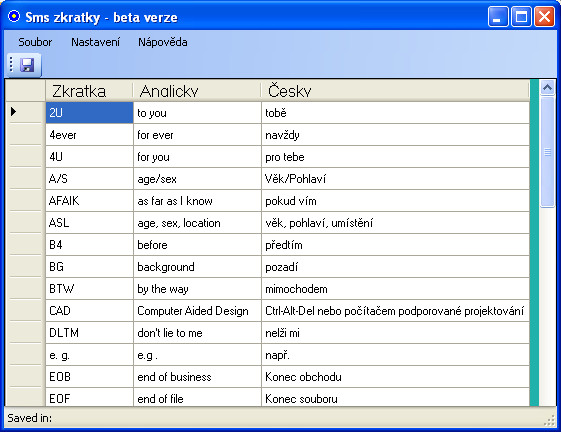
Task: Click the 'pro tebe' Czech cell
Action: tap(395, 157)
